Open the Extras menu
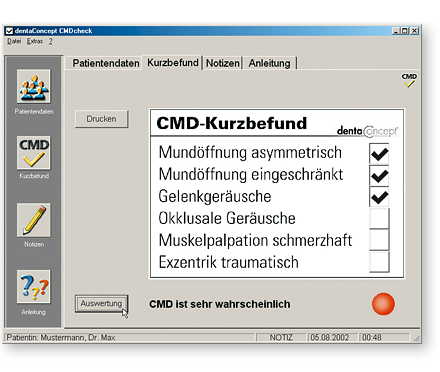Viewport: 440px width, 372px height. [x=35, y=41]
